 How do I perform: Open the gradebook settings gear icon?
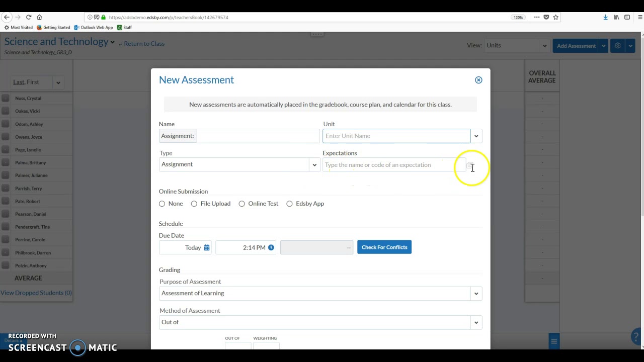point(618,46)
